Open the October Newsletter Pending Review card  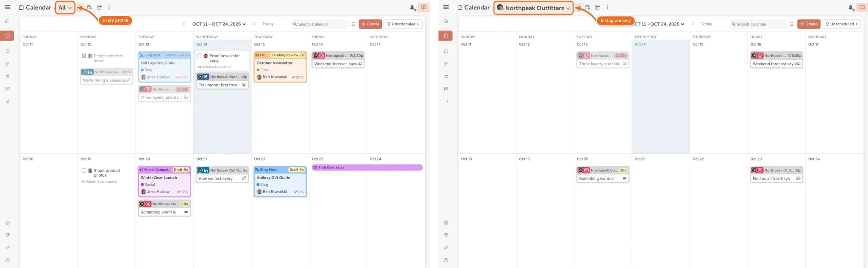tap(280, 66)
